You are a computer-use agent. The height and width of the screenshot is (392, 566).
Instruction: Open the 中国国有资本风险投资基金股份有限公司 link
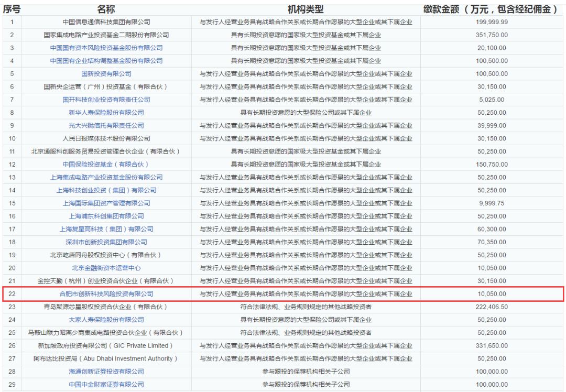pos(106,48)
